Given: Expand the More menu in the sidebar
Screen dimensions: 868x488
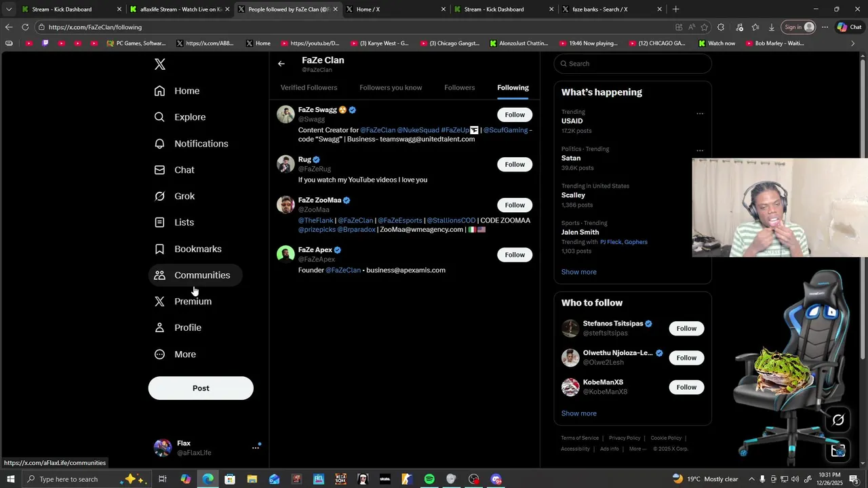Looking at the screenshot, I should (x=176, y=354).
